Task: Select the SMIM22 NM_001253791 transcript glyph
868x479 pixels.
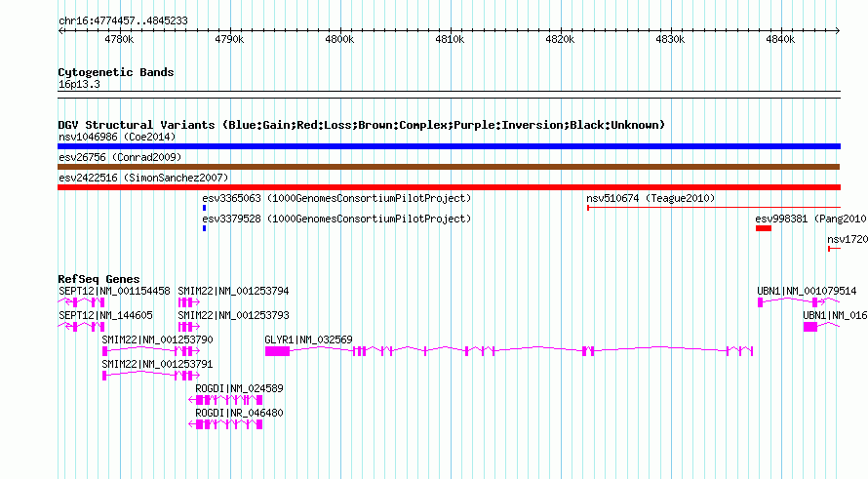Action: tap(151, 376)
